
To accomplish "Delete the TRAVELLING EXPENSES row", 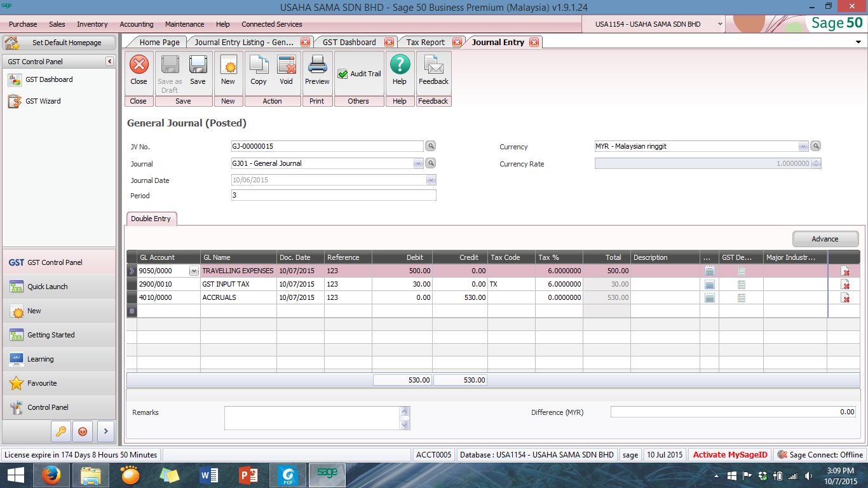I will point(845,271).
